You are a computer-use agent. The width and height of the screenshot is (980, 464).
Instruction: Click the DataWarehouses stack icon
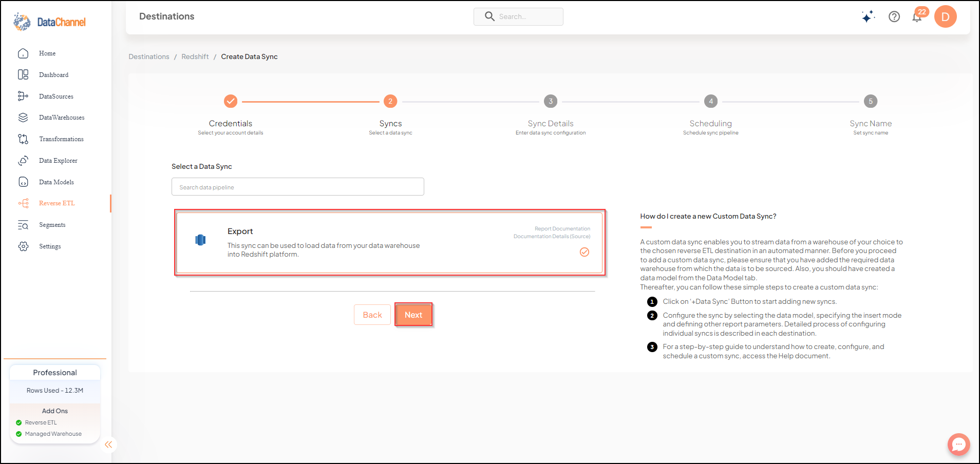pyautogui.click(x=23, y=118)
